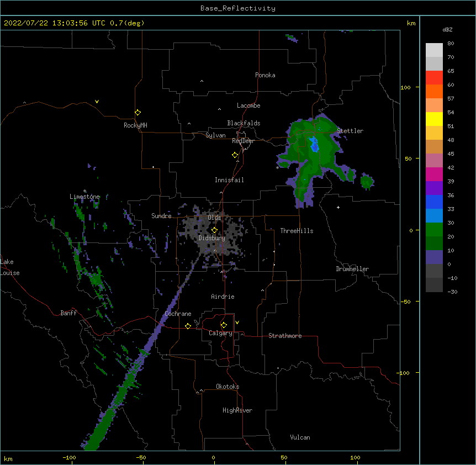Click the RockyMH label
The image size is (476, 465).
coord(135,125)
